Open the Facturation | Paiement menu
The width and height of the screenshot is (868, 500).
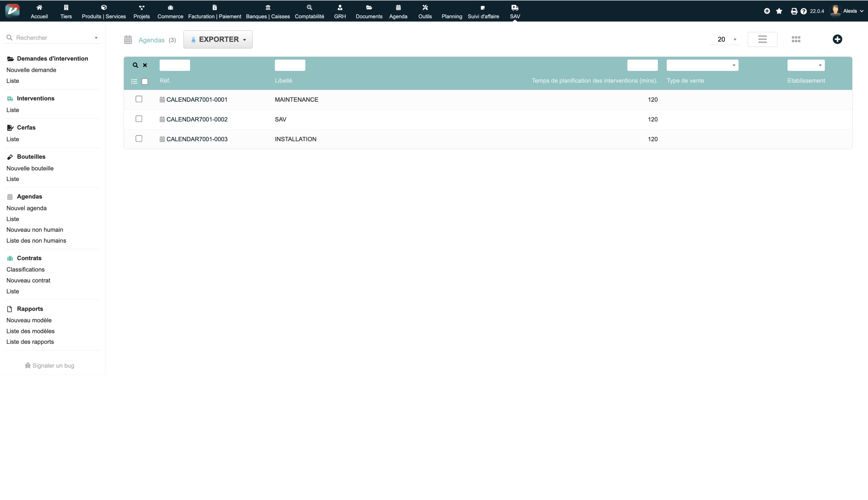pos(214,12)
